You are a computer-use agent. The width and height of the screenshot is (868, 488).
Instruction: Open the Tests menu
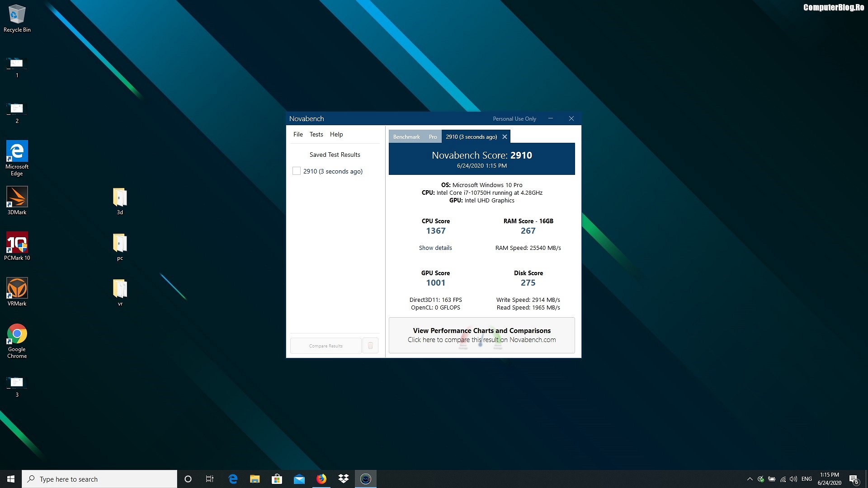[316, 134]
